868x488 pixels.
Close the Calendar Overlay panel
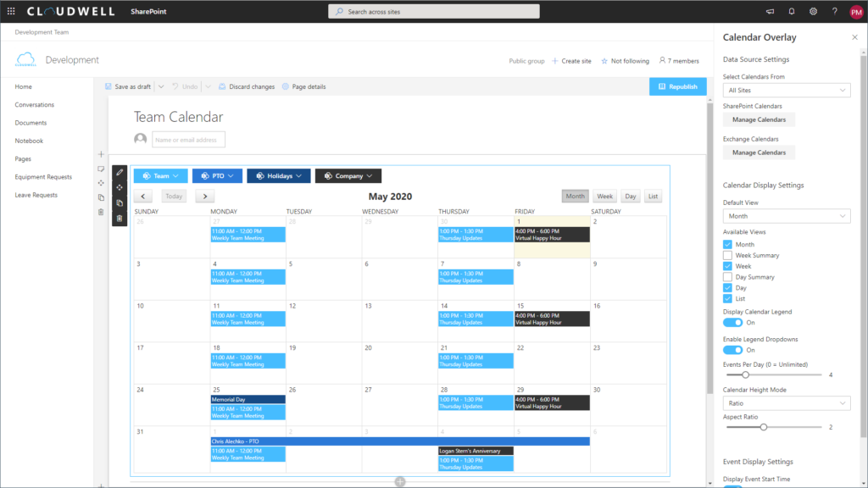click(854, 37)
